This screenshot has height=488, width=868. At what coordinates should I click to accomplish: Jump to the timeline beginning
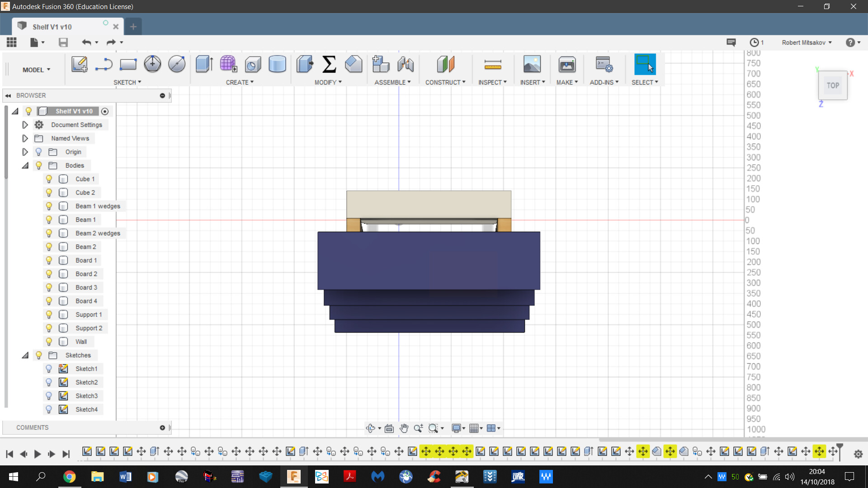click(9, 454)
